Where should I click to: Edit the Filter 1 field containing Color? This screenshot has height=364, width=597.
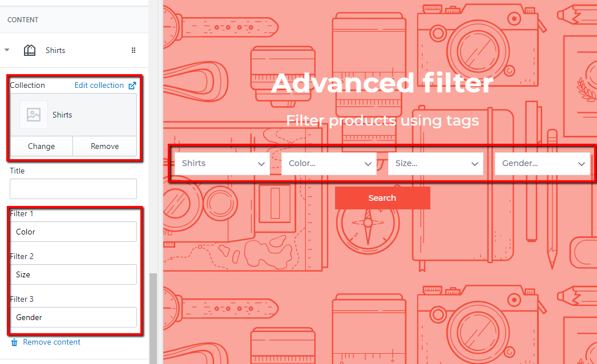coord(73,232)
